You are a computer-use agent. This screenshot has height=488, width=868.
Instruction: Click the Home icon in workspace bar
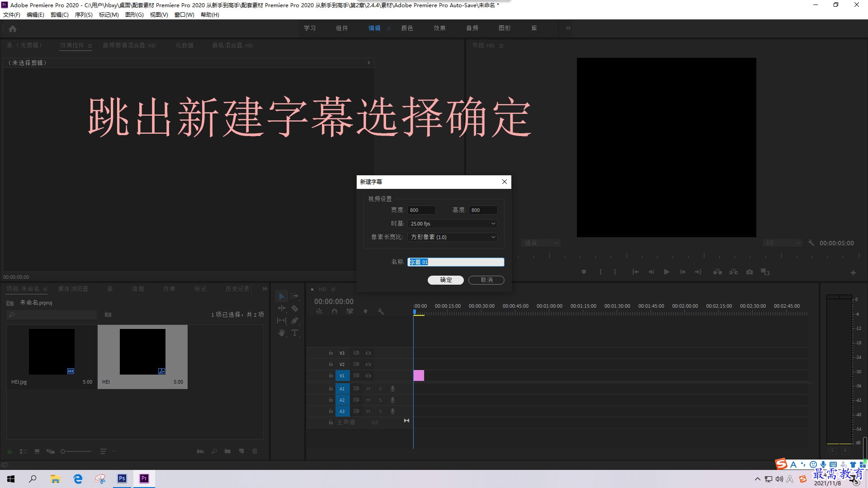(13, 28)
